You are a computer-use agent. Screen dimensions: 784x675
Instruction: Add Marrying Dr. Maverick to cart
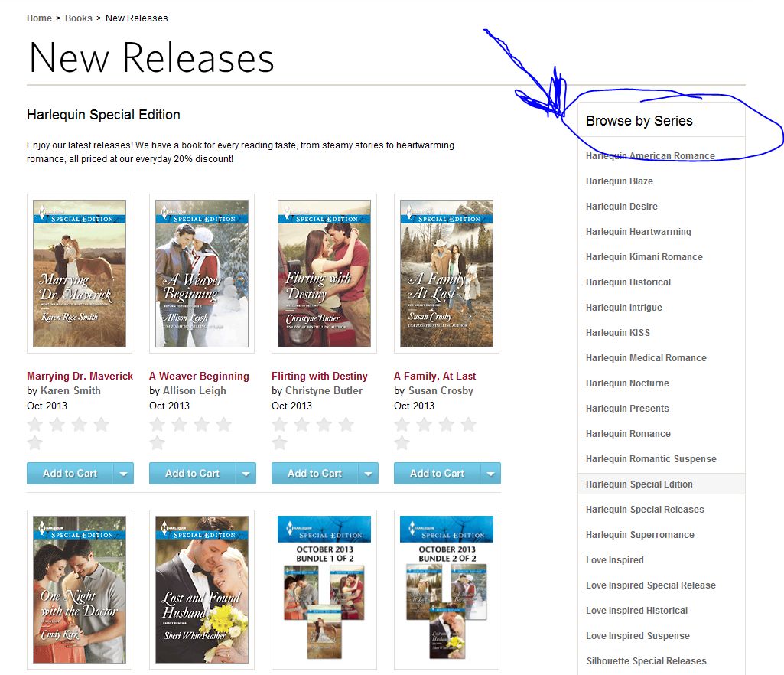pyautogui.click(x=70, y=474)
